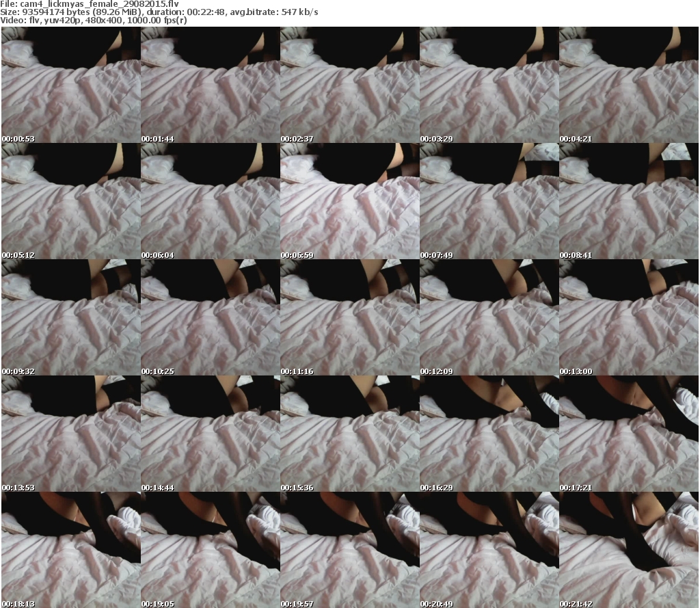This screenshot has width=700, height=608.
Task: Choose the thumbnail stamped 00:14:44
Action: point(211,434)
